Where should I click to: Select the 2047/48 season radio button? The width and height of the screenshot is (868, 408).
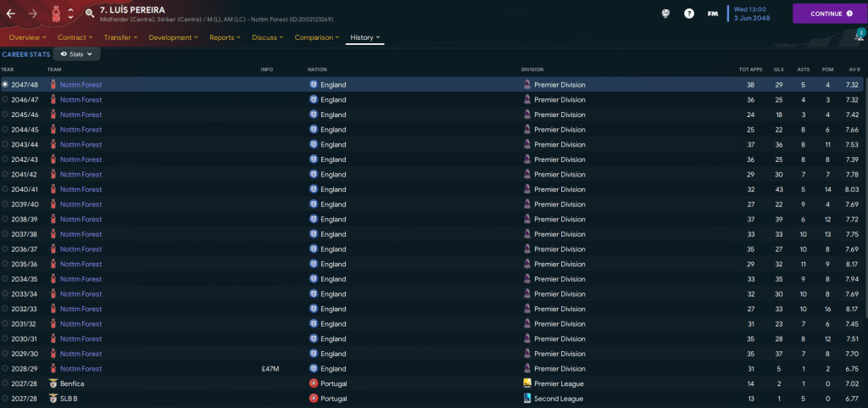point(5,85)
